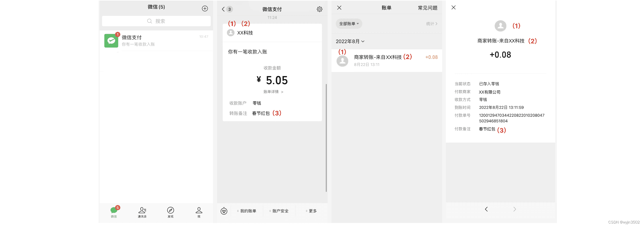The image size is (644, 227).
Task: Go back with the left chevron
Action: click(x=486, y=209)
